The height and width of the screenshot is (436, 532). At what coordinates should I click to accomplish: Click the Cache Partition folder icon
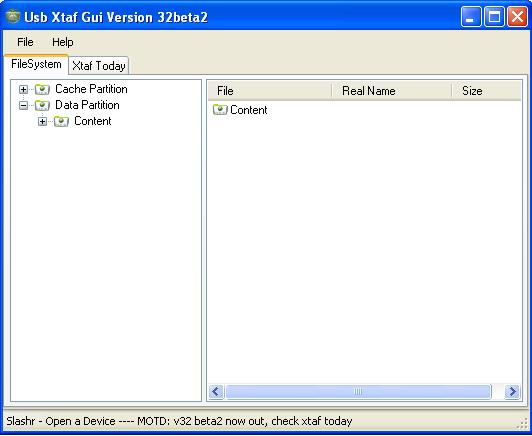tap(42, 90)
